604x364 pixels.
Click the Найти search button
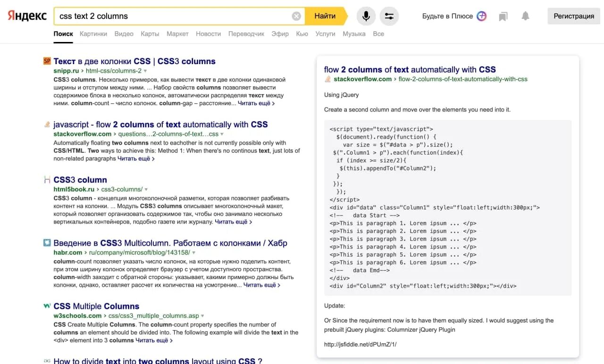click(x=325, y=16)
